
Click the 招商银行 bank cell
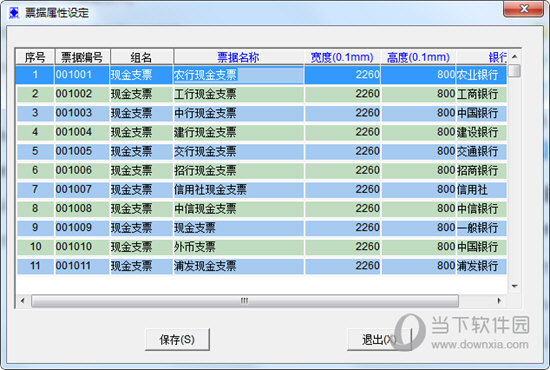coord(482,170)
